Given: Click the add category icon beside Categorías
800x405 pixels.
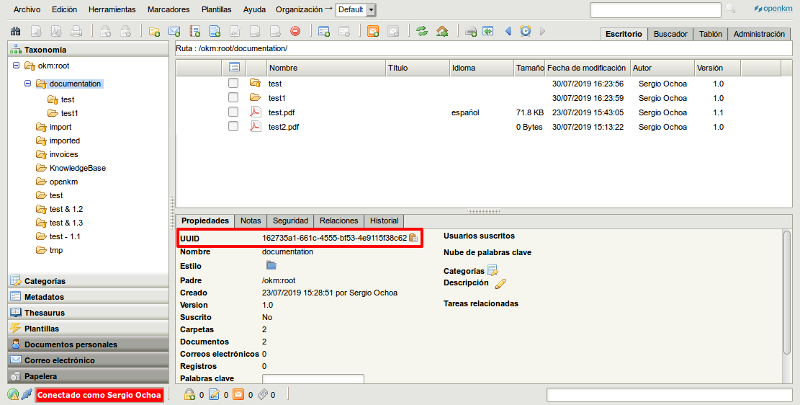Looking at the screenshot, I should click(x=492, y=270).
